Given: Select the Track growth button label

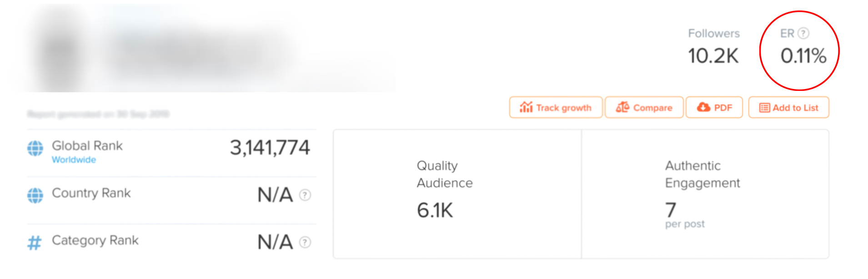Looking at the screenshot, I should click(x=564, y=108).
